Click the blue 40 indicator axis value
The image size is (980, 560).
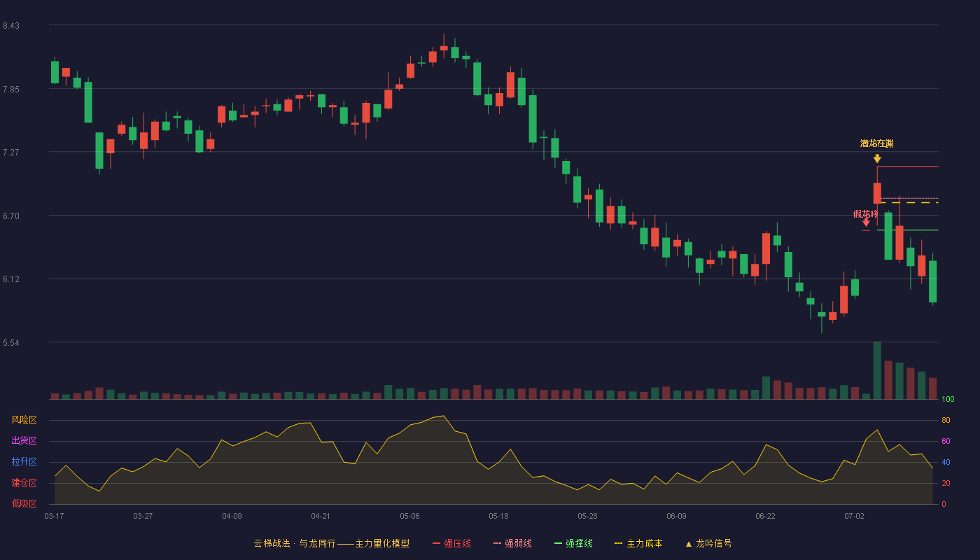tap(946, 462)
